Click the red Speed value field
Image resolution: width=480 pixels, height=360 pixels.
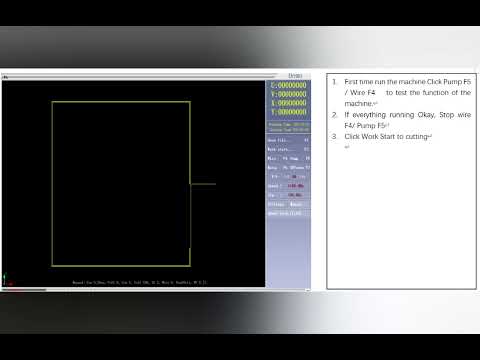click(295, 186)
